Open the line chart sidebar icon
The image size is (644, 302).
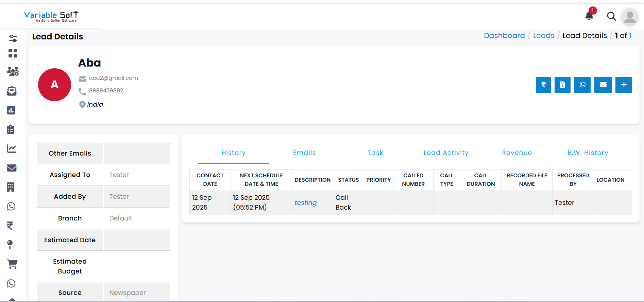[x=12, y=148]
